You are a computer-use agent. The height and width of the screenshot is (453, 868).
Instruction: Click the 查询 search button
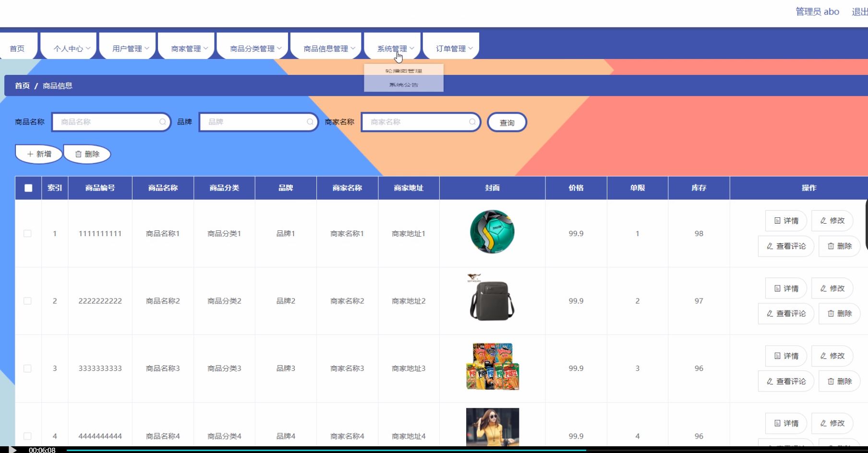click(507, 122)
